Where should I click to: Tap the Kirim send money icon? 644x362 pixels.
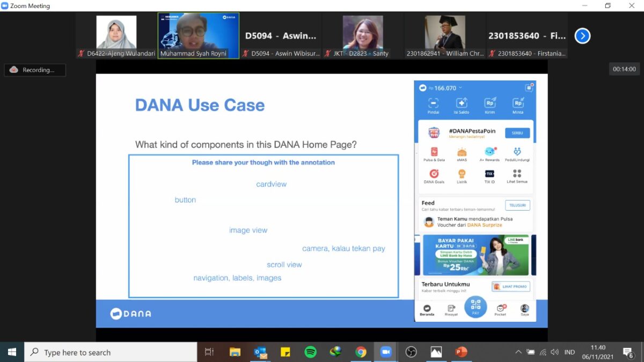[489, 103]
